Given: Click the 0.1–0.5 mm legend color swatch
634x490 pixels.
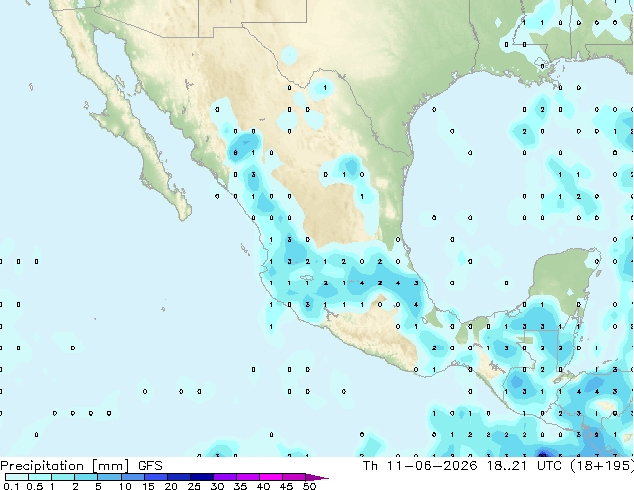Looking at the screenshot, I should tap(17, 477).
